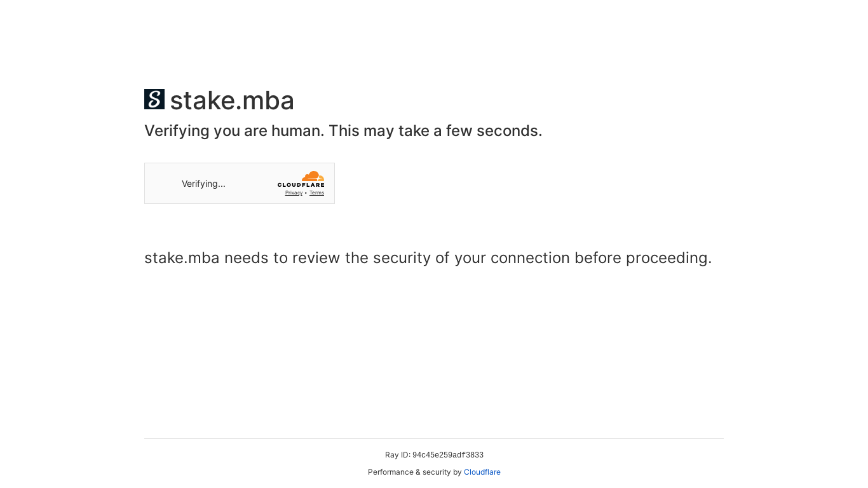The image size is (868, 488).
Task: Click the connection security review message
Action: click(428, 258)
